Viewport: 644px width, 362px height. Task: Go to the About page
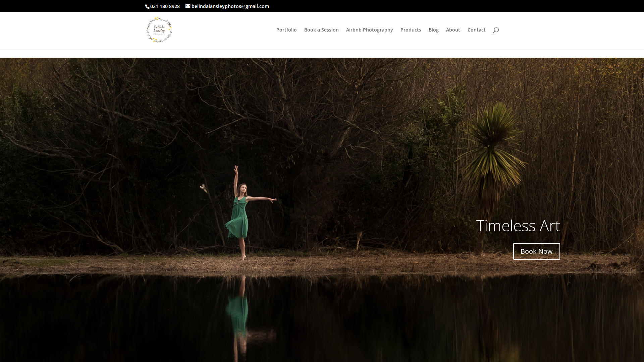tap(453, 30)
